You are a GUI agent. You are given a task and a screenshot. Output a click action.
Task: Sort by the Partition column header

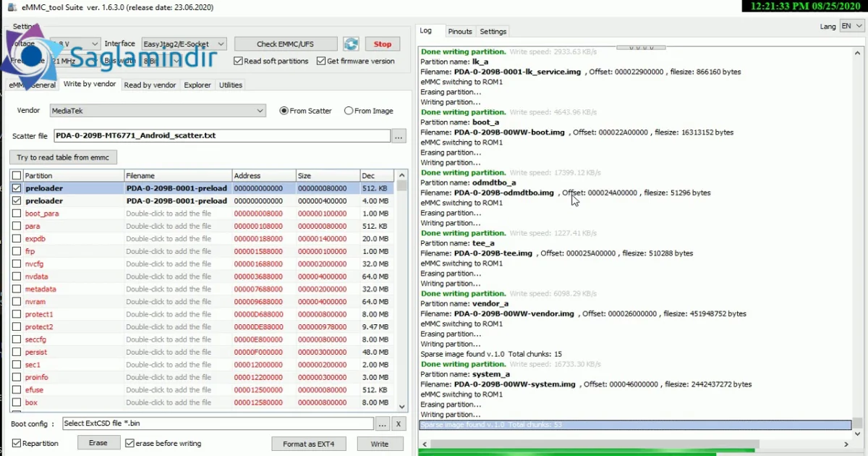(73, 176)
